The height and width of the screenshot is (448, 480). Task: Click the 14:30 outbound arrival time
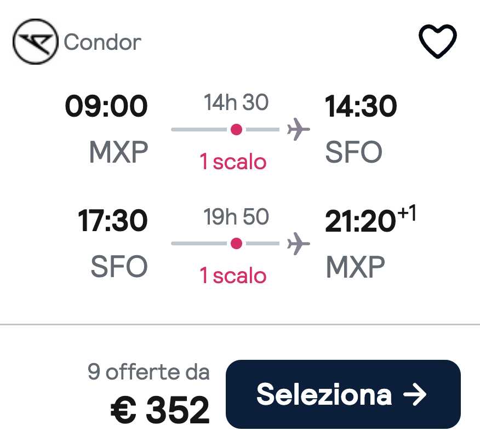click(361, 106)
